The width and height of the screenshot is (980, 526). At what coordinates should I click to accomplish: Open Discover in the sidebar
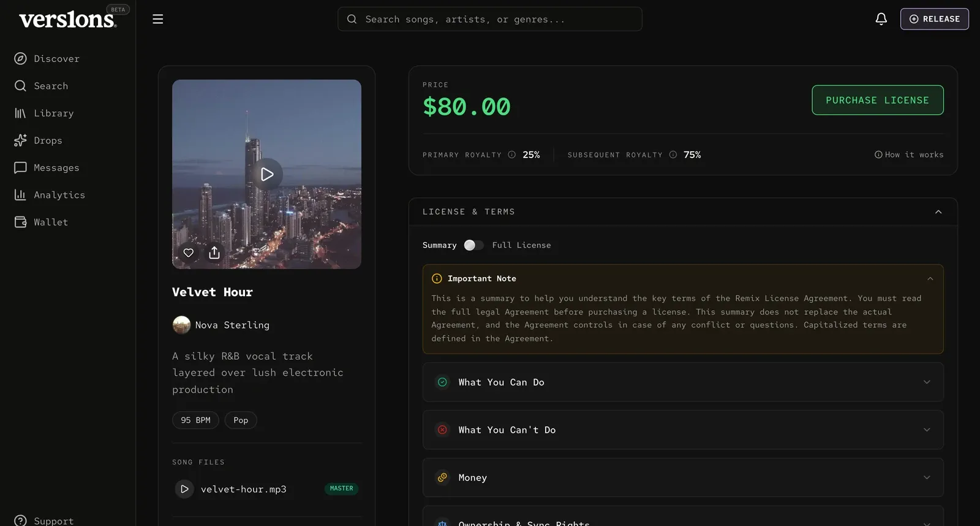(56, 59)
